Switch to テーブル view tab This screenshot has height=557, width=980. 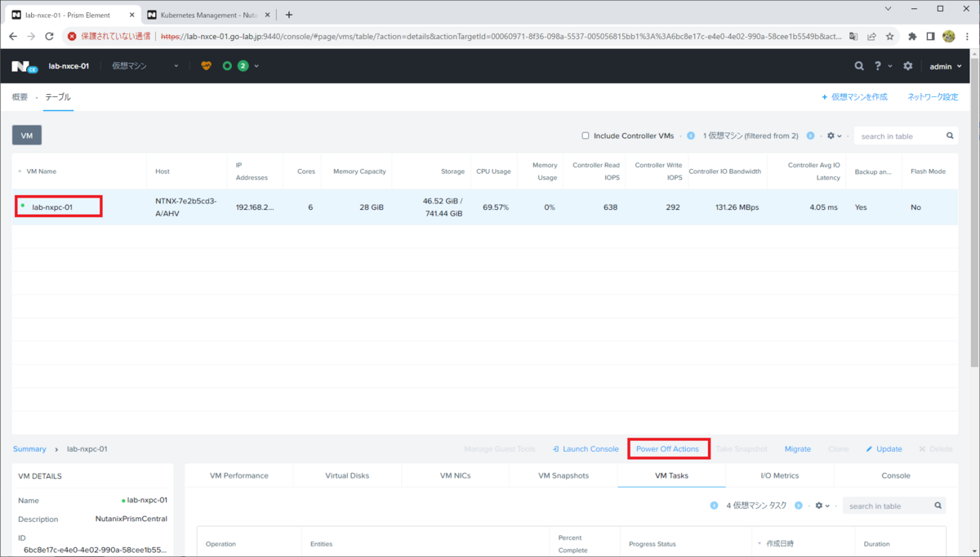(58, 96)
